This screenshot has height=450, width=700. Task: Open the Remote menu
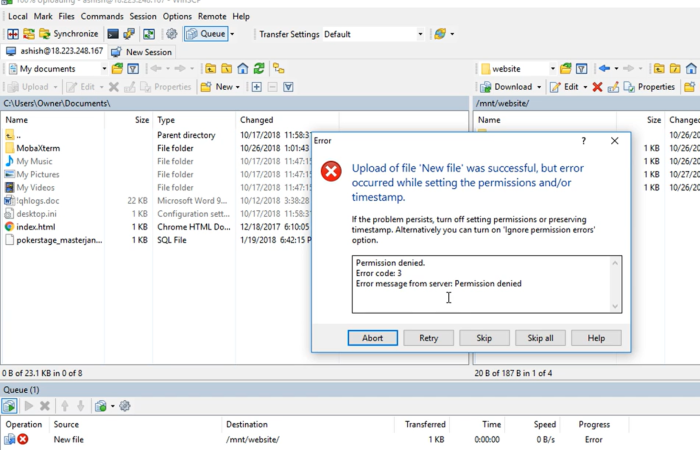coord(212,16)
